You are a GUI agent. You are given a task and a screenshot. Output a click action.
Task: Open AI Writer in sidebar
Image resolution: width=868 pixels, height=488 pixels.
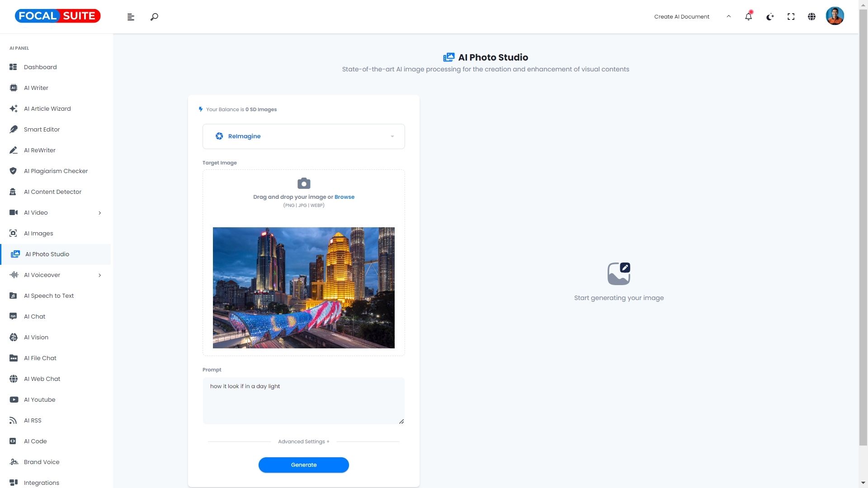(36, 88)
